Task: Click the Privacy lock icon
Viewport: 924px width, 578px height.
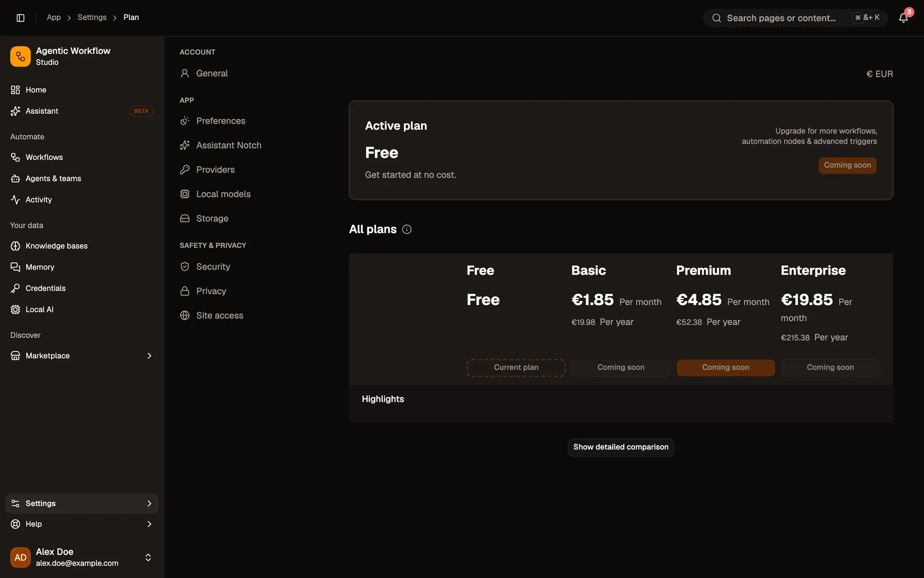Action: [x=185, y=291]
